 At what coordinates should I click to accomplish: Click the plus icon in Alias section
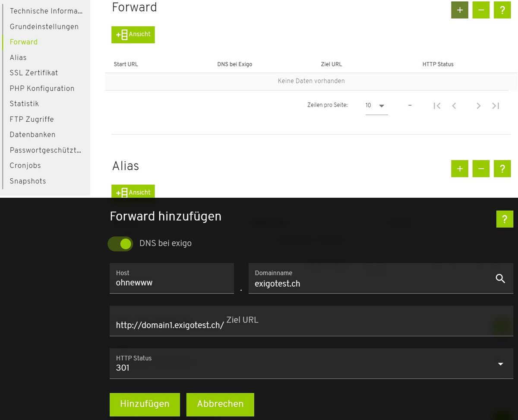click(x=459, y=169)
